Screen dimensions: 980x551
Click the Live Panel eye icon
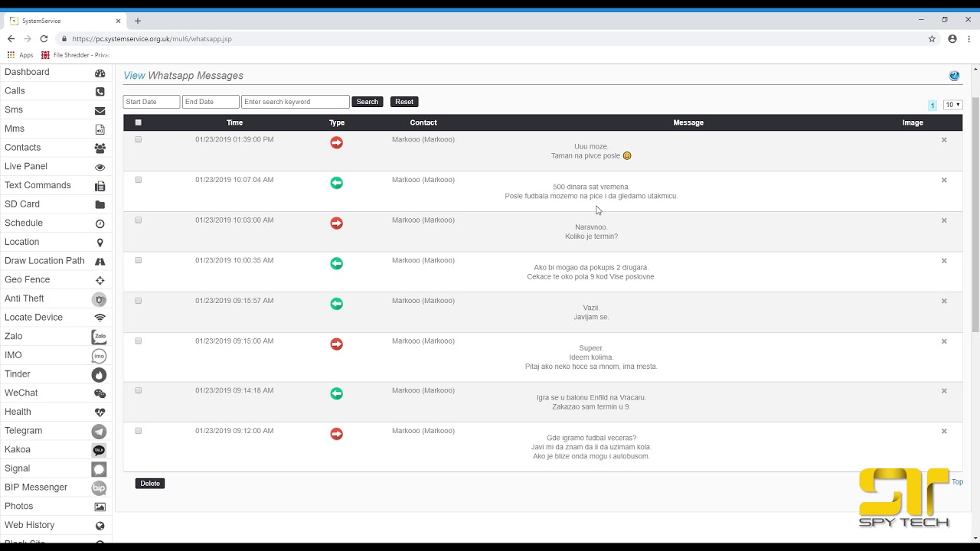pyautogui.click(x=100, y=167)
